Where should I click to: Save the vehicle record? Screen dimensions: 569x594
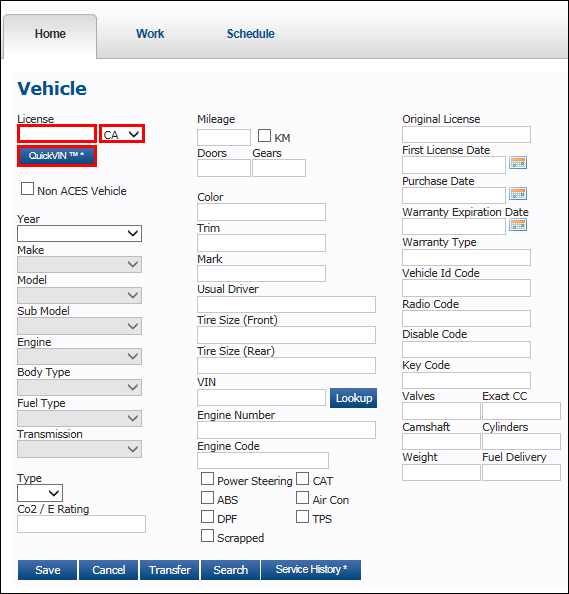pyautogui.click(x=47, y=570)
